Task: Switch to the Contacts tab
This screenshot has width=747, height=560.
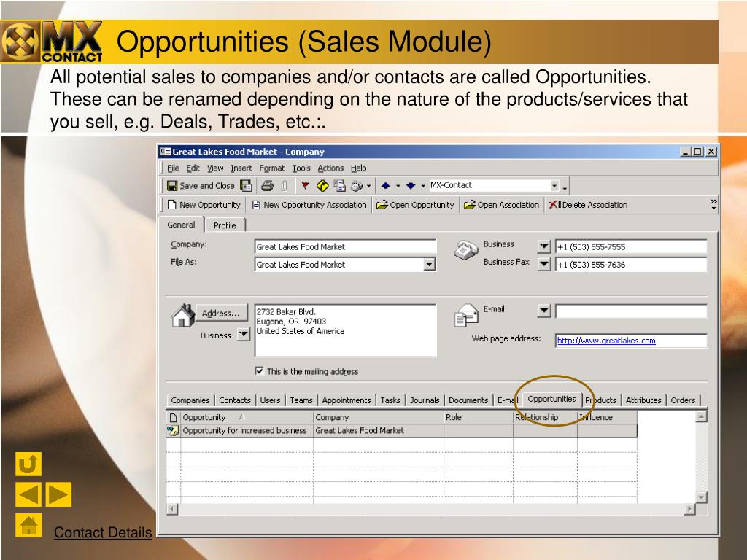Action: coord(234,400)
